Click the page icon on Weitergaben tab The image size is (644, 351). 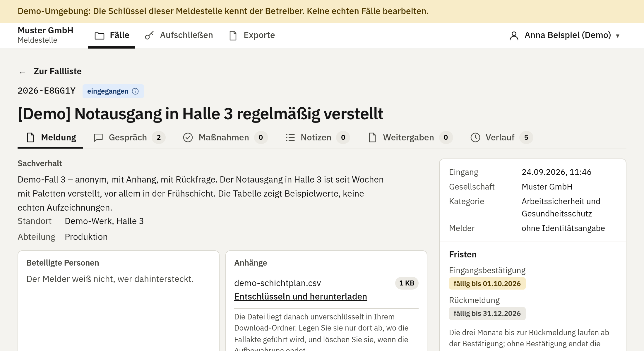[x=372, y=137]
